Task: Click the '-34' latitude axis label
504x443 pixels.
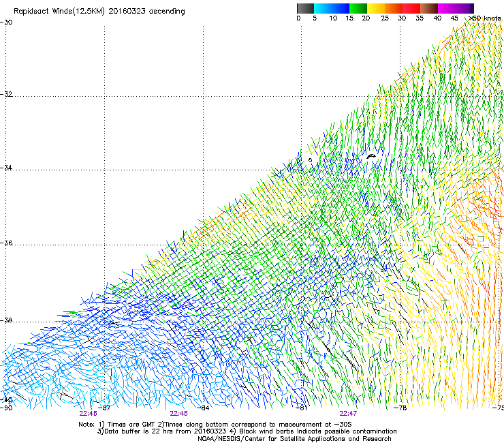Action: tap(6, 168)
